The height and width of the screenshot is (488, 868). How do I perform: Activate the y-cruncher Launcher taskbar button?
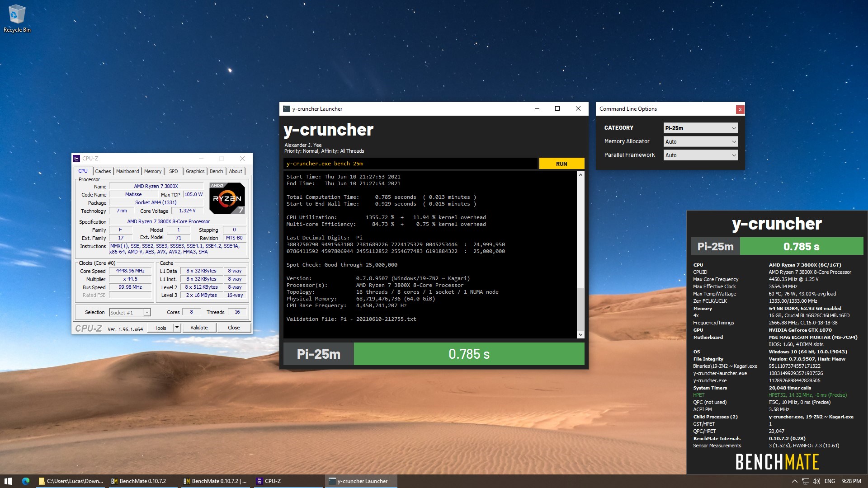click(361, 481)
